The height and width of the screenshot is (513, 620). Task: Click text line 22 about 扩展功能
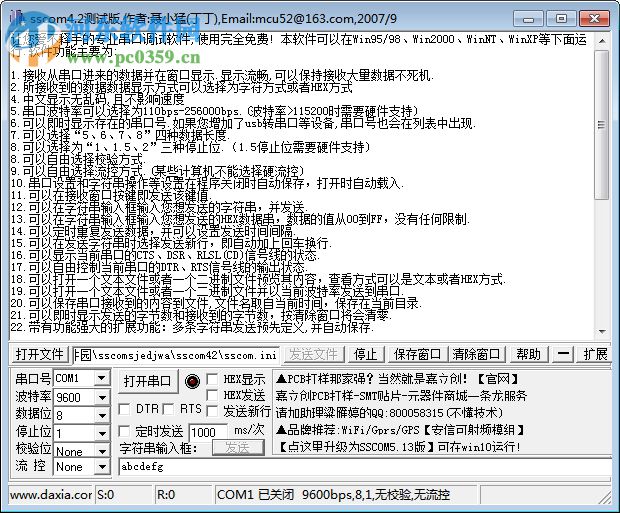click(x=192, y=327)
